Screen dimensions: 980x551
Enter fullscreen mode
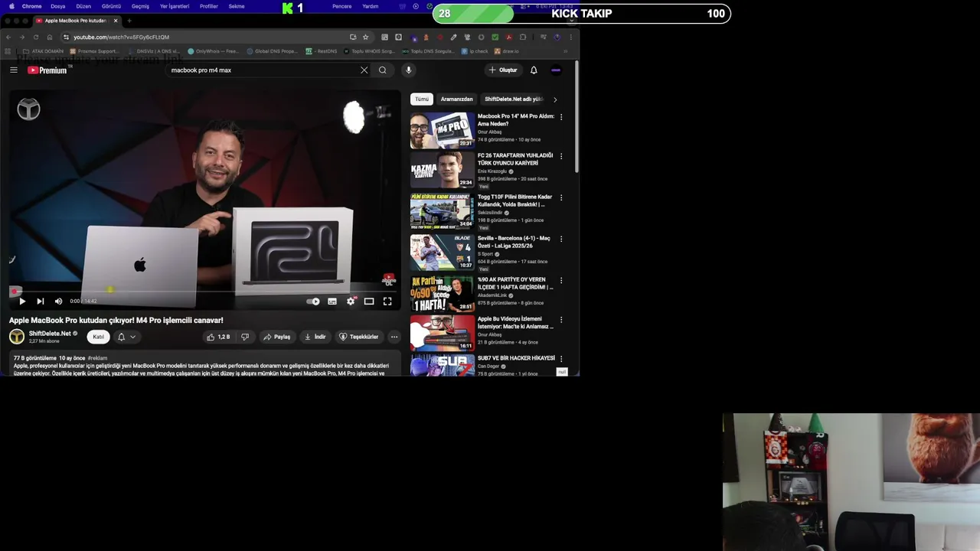[387, 301]
